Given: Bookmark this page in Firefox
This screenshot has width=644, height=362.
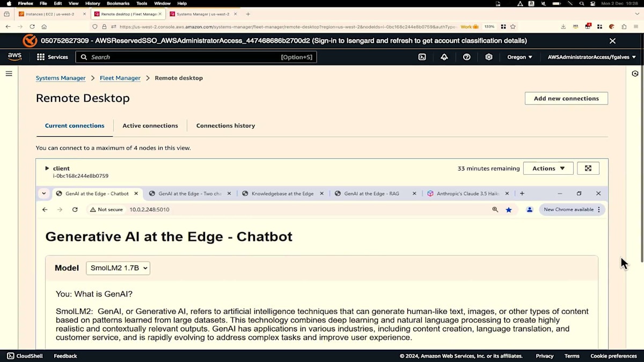Looking at the screenshot, I should 513,26.
